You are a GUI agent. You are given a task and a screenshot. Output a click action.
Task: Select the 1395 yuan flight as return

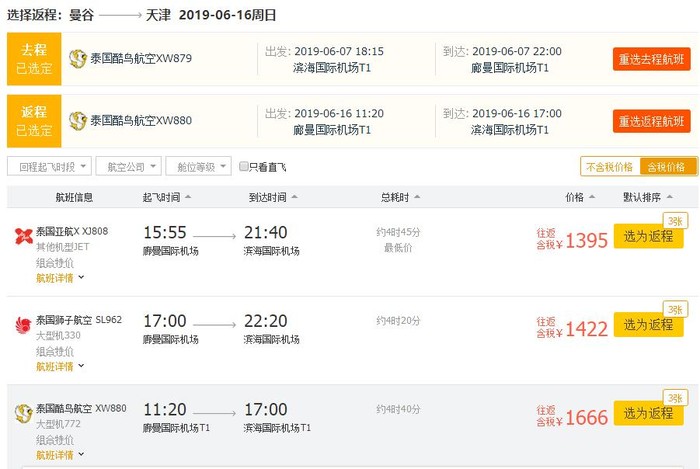(x=648, y=236)
